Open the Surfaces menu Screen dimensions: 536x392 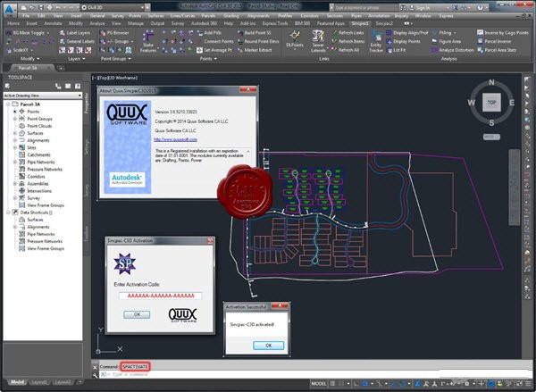[x=155, y=16]
